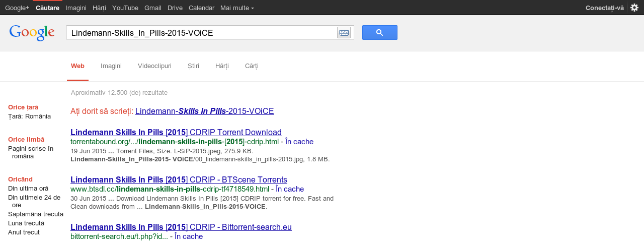The height and width of the screenshot is (242, 644).
Task: Filter by Țară: România
Action: 29,116
